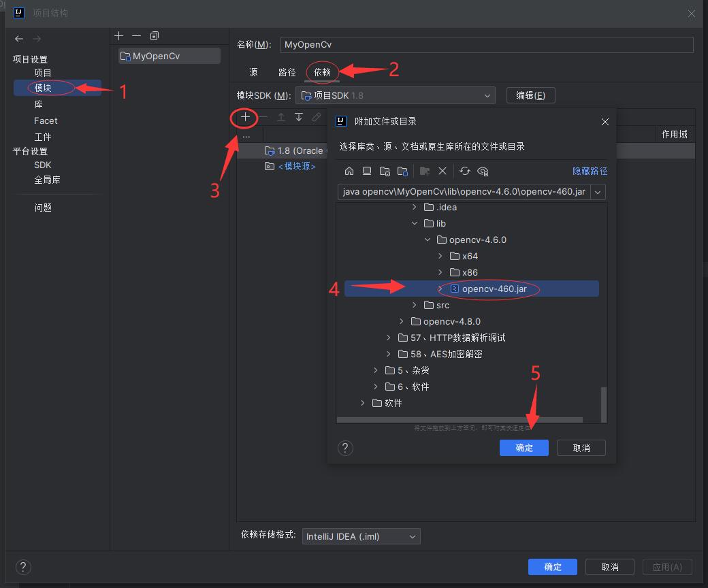
Task: Jump to module directory in file chooser
Action: (x=402, y=171)
